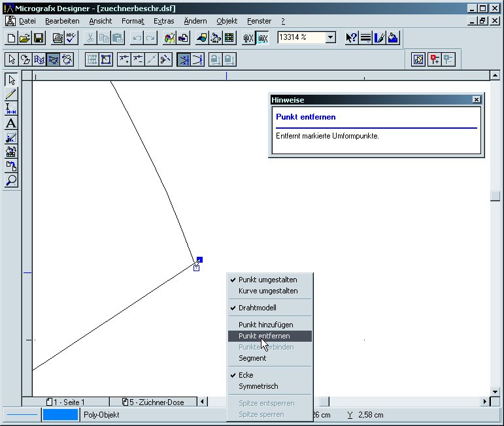Viewport: 504px width, 426px height.
Task: Click the Save diskette icon
Action: tap(39, 38)
